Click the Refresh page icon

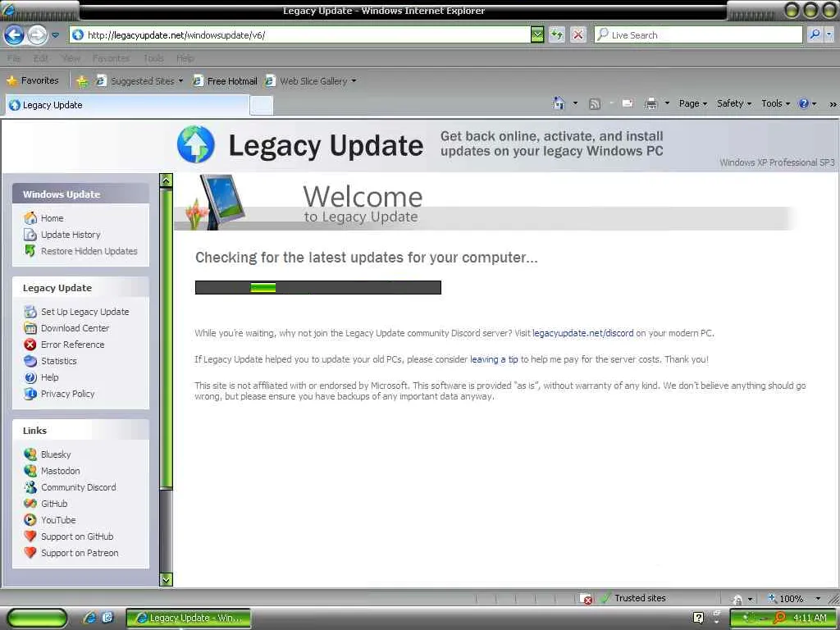(557, 35)
